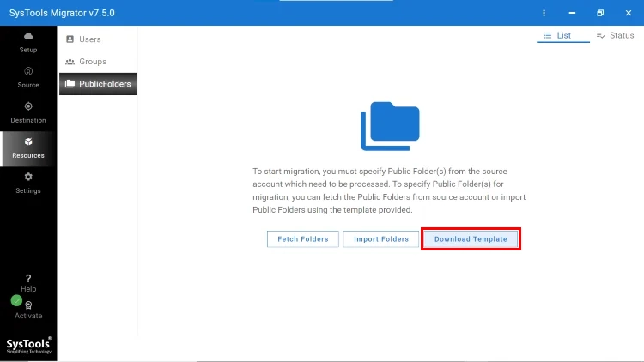Click the Groups people icon
This screenshot has width=644, height=362.
coord(70,62)
